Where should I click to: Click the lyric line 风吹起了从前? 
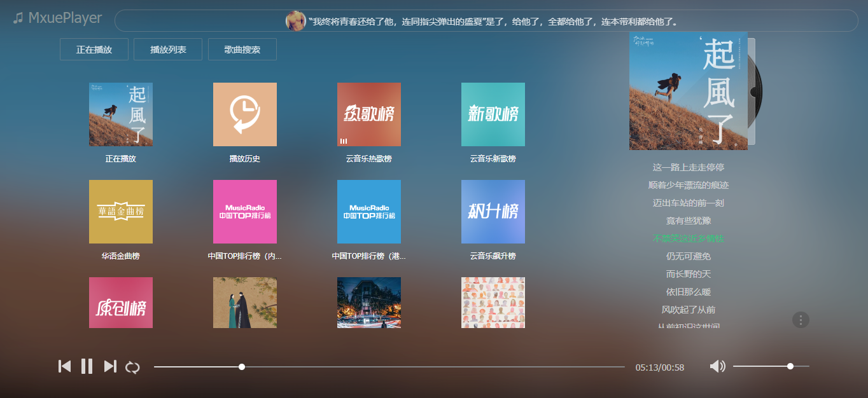[689, 310]
